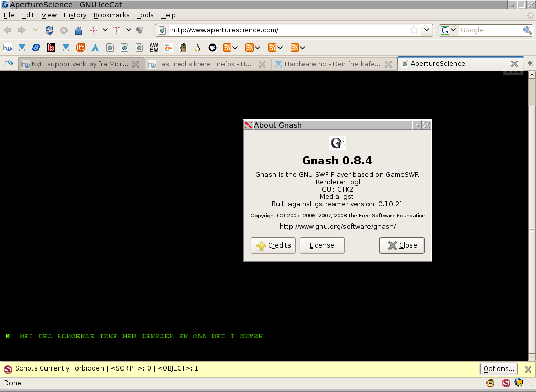This screenshot has width=536, height=392.
Task: Open the gnu.org/software/gnash link
Action: pos(338,226)
